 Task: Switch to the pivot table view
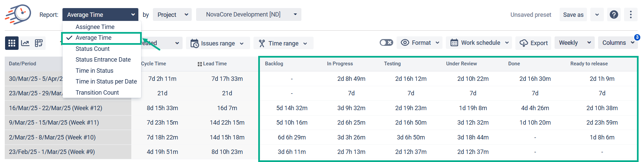(39, 43)
